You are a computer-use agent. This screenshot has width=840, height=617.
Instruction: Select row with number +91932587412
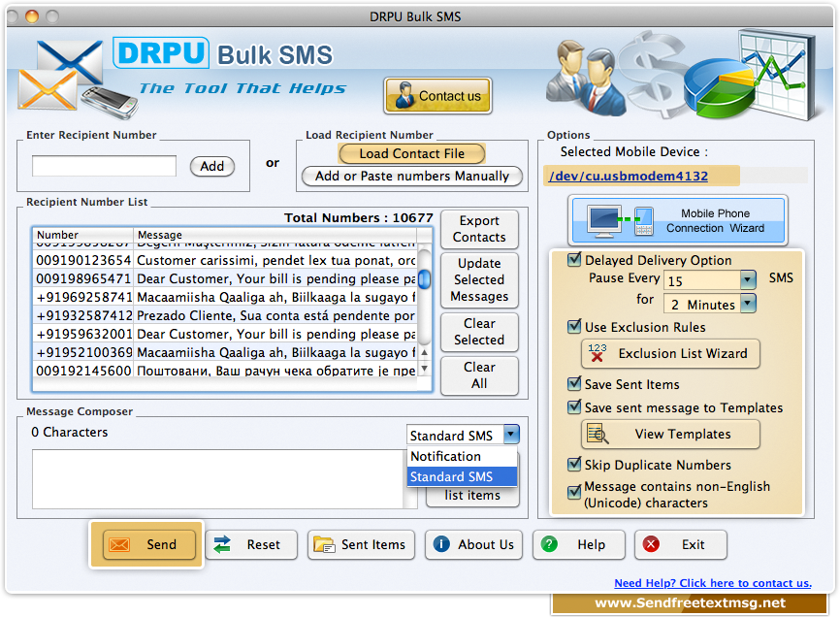(x=225, y=315)
